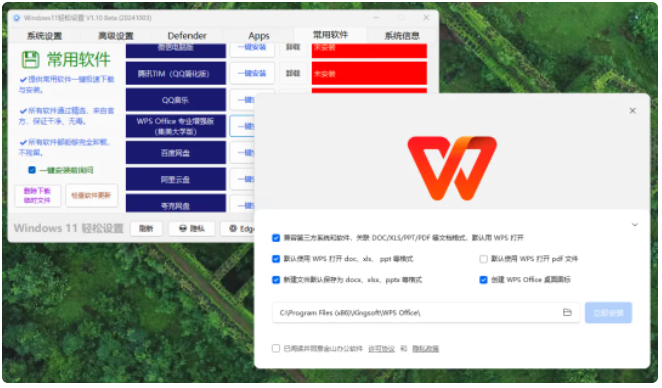
Task: Click the 隐私 button with face icon
Action: [192, 229]
